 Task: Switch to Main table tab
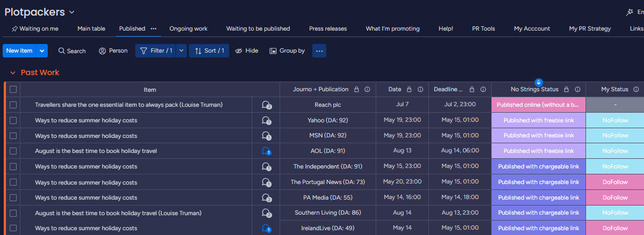[91, 28]
